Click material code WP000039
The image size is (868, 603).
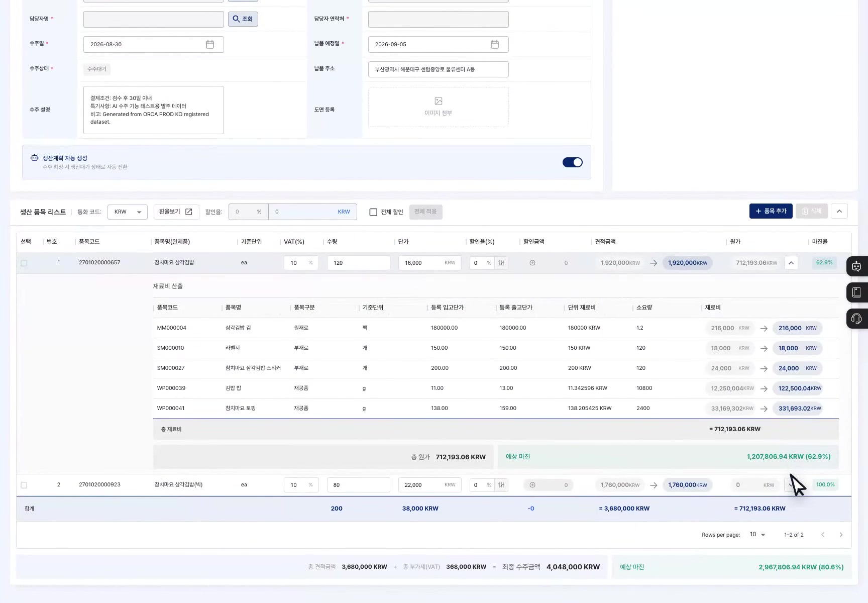click(x=171, y=388)
